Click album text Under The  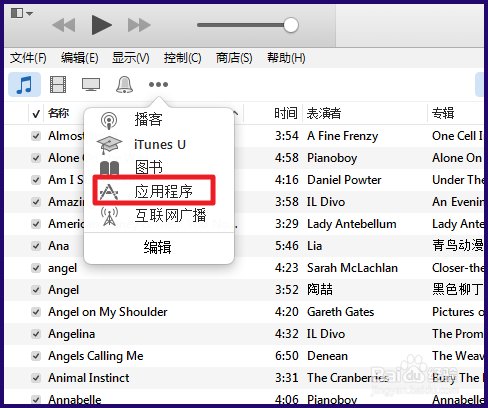(x=458, y=180)
